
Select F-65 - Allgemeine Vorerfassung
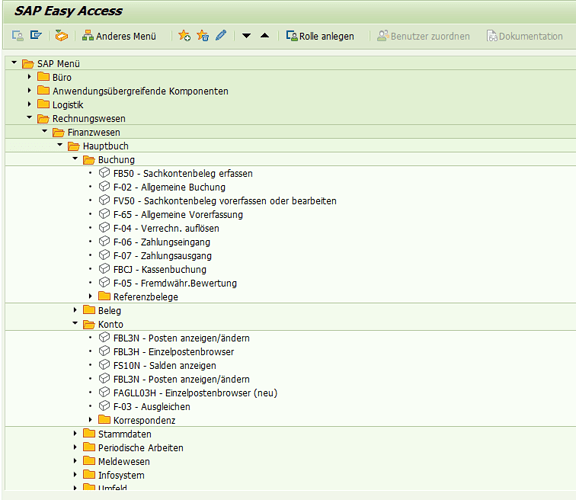click(178, 215)
